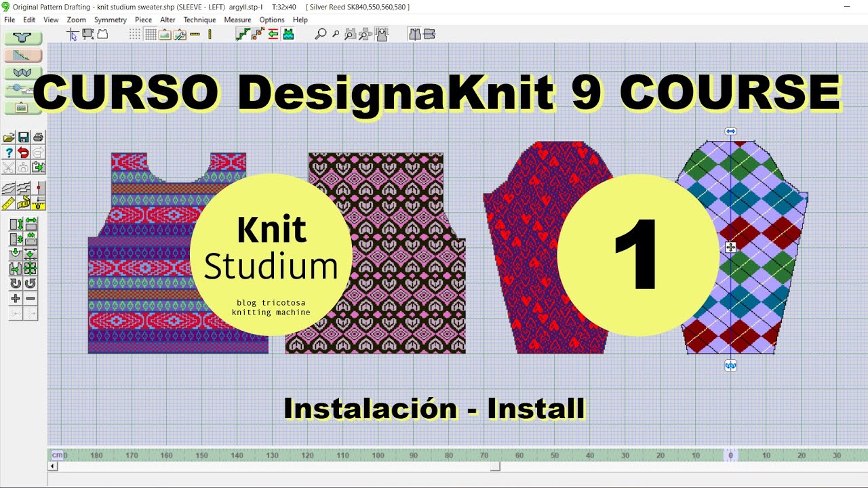
Task: Toggle the horizontal ruler icon
Action: tap(195, 34)
